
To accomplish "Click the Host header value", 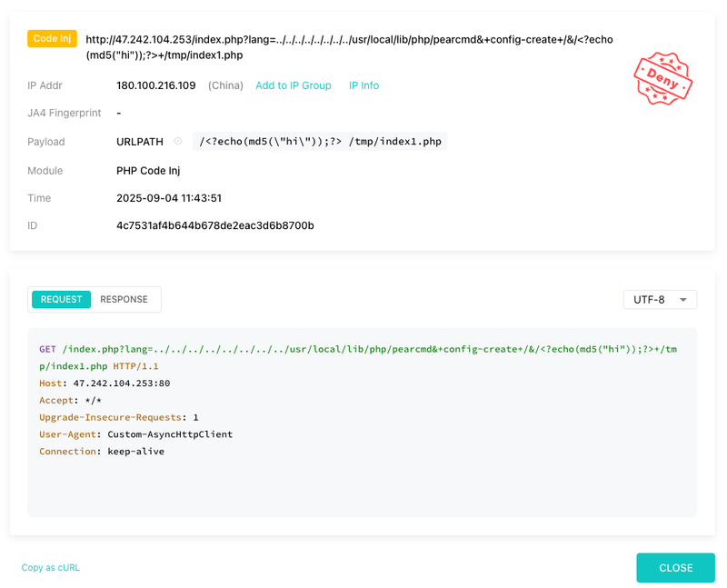I will click(x=122, y=384).
